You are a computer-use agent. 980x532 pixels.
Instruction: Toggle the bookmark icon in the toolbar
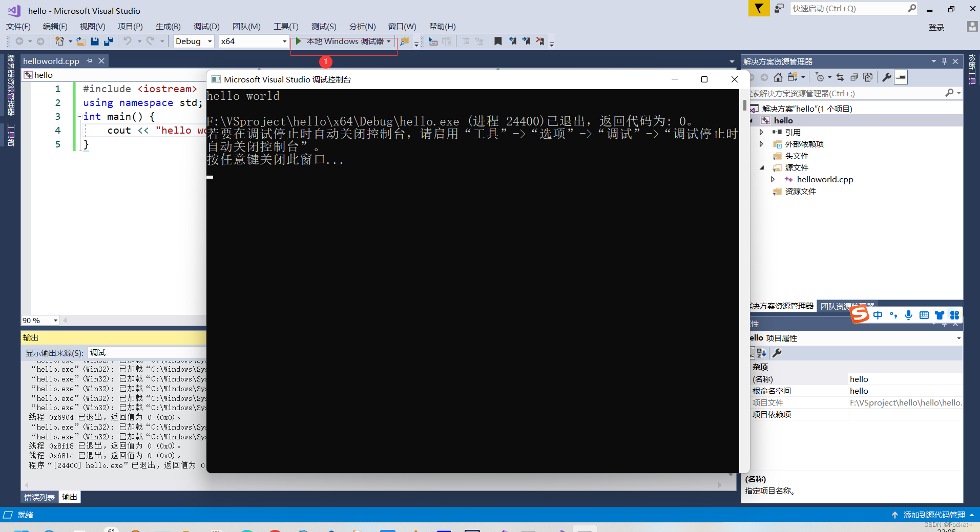coord(498,41)
